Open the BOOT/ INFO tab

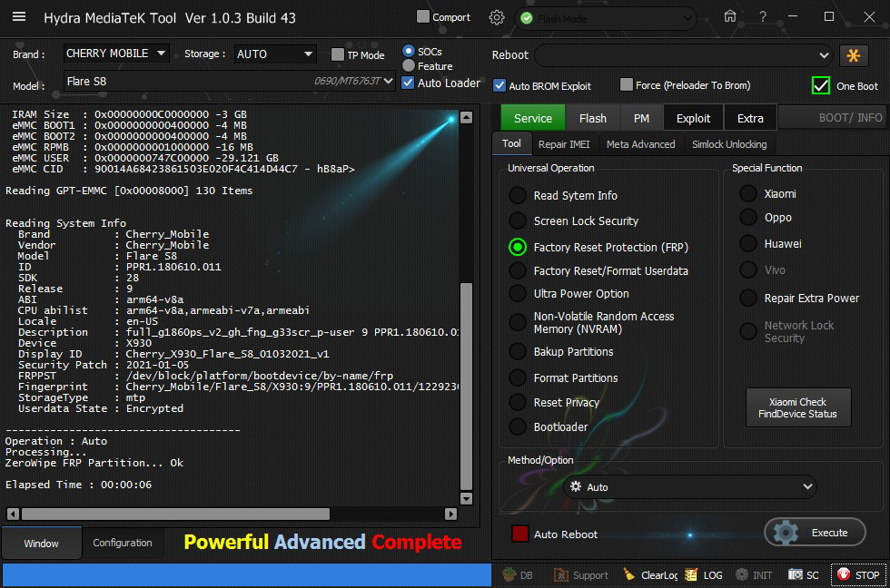(x=834, y=118)
